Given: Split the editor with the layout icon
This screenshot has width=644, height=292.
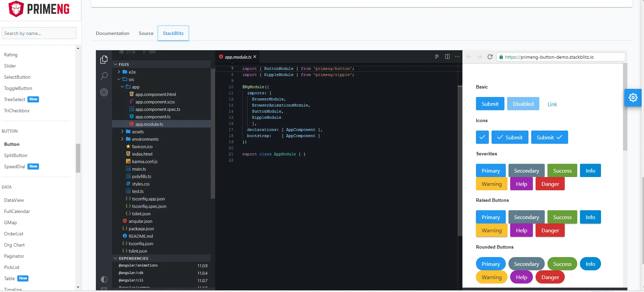Looking at the screenshot, I should (447, 57).
